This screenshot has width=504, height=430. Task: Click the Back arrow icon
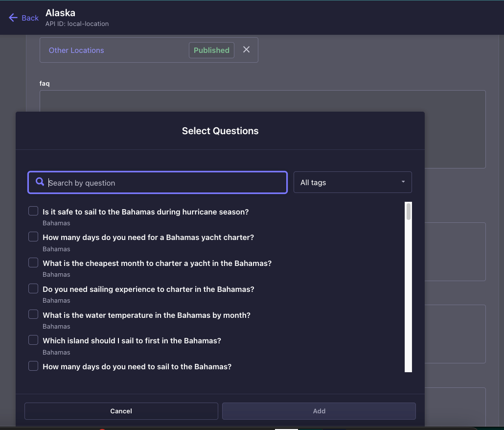coord(13,18)
